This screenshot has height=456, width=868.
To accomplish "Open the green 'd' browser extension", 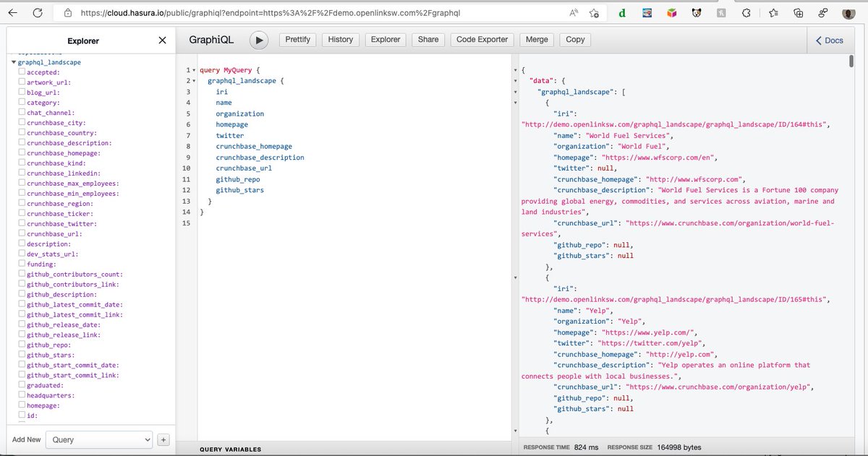I will [622, 13].
